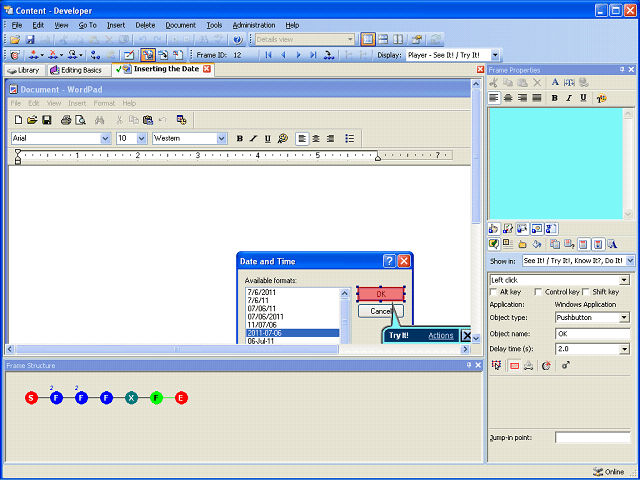Viewport: 640px width, 480px height.
Task: Click the stylized 'A' text icon that ends the bubble icon row
Action: pyautogui.click(x=612, y=244)
